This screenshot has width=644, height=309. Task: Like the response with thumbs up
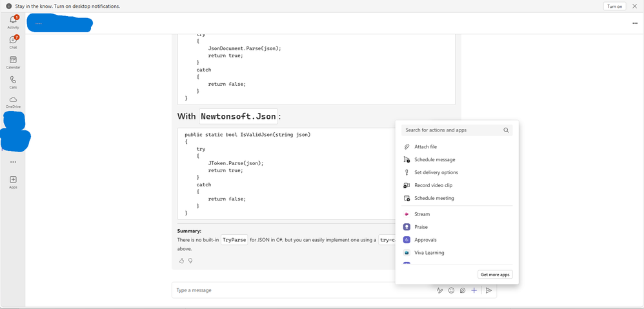pyautogui.click(x=181, y=261)
